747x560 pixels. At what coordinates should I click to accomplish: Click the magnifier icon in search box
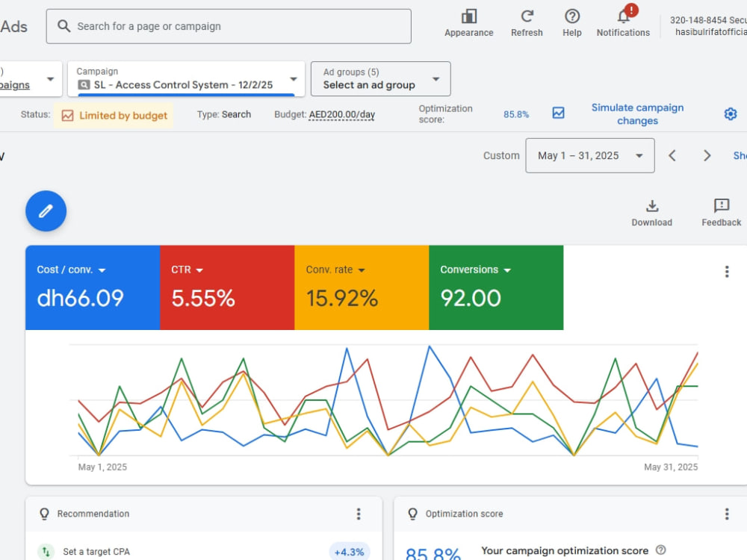point(63,26)
